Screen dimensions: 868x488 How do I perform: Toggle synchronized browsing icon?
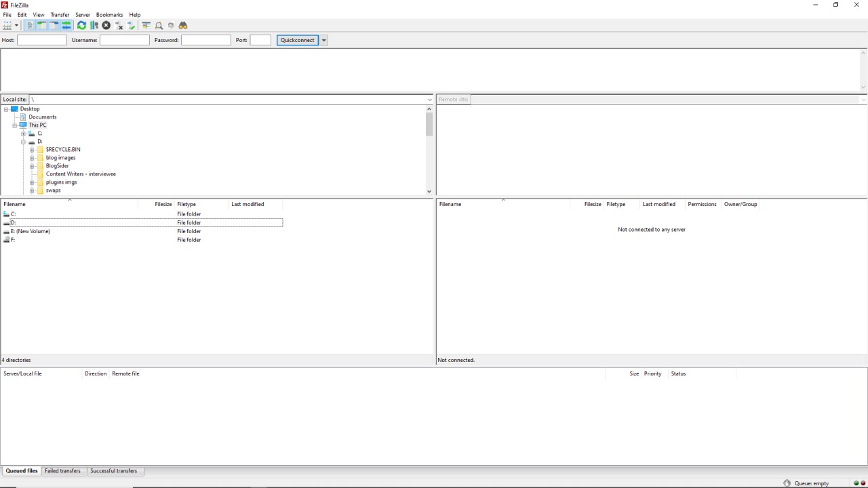(x=171, y=25)
